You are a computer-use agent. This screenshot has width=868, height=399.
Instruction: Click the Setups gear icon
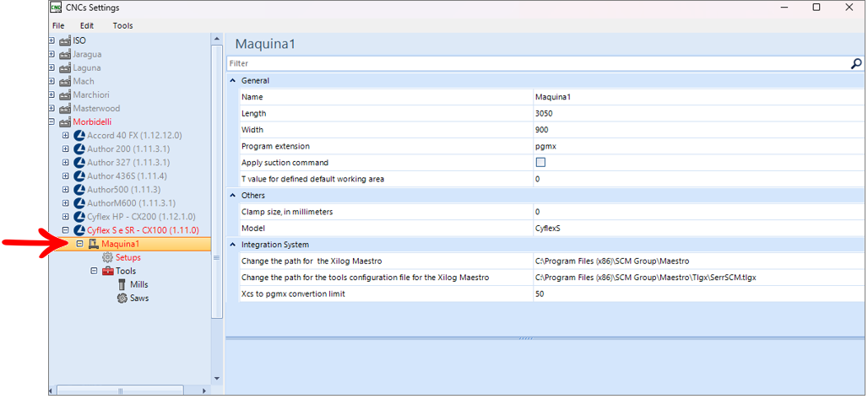coord(107,257)
